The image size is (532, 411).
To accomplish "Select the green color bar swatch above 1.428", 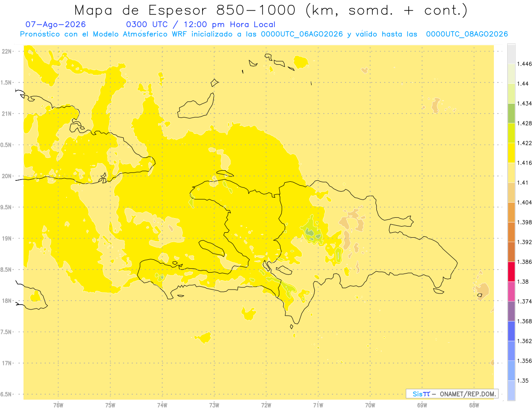I will [x=511, y=113].
